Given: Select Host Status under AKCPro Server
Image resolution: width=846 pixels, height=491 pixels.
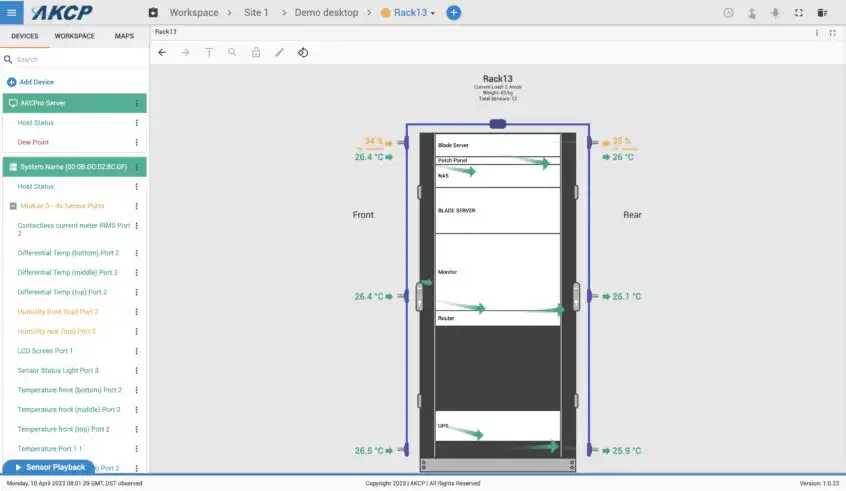Looking at the screenshot, I should (36, 123).
